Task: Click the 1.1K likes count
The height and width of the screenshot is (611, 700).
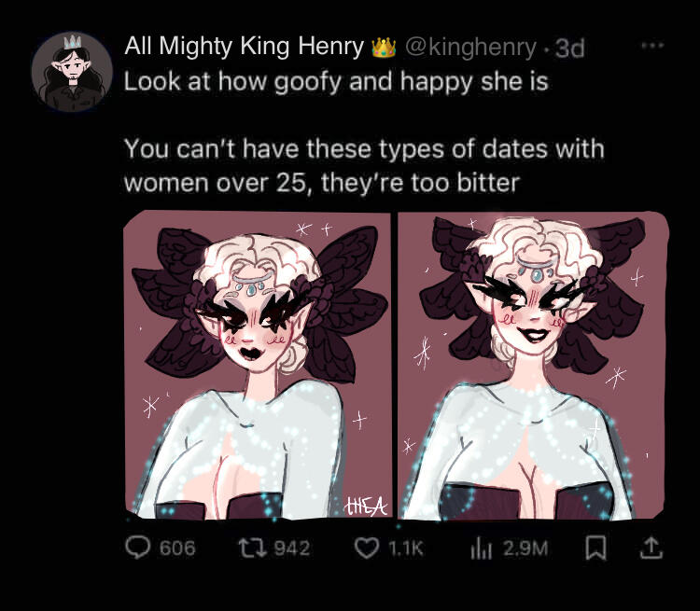Action: (405, 549)
